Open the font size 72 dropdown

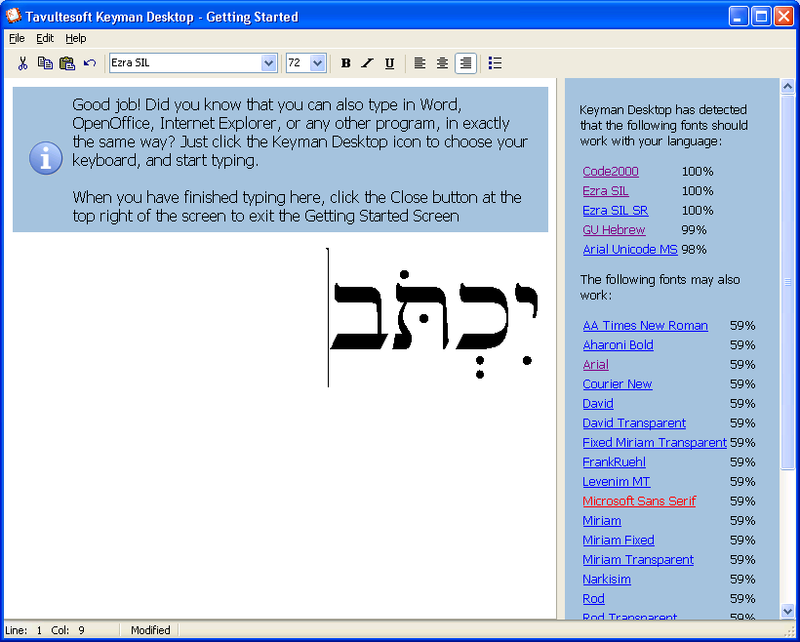pyautogui.click(x=317, y=63)
